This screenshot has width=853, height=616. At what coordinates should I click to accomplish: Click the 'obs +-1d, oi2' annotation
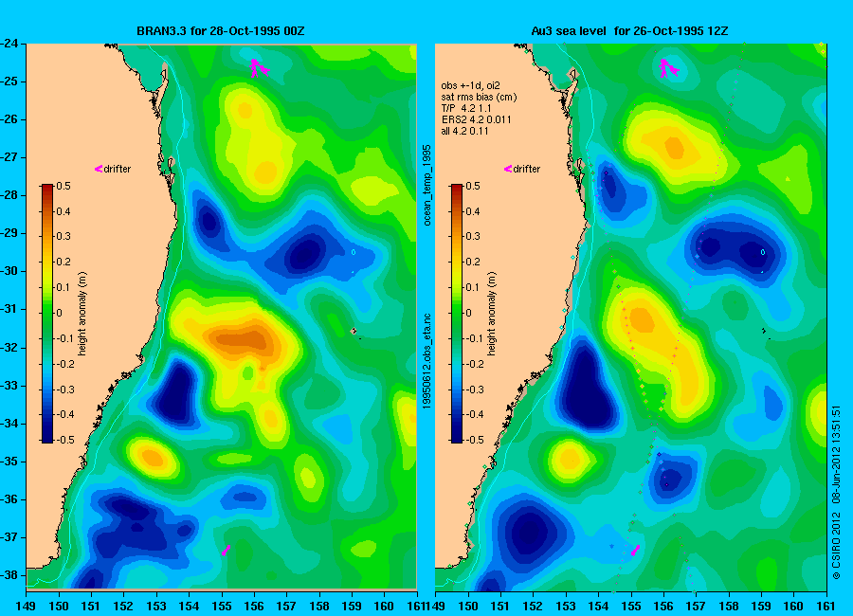coord(470,85)
